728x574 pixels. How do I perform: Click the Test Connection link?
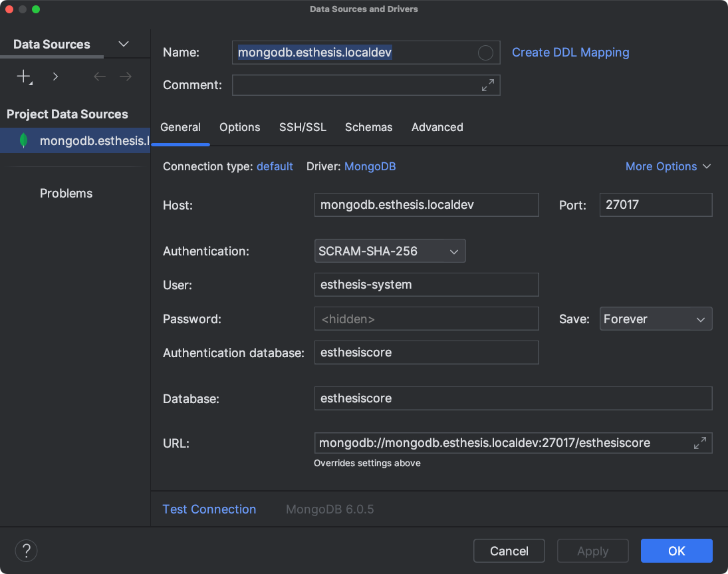pos(209,509)
